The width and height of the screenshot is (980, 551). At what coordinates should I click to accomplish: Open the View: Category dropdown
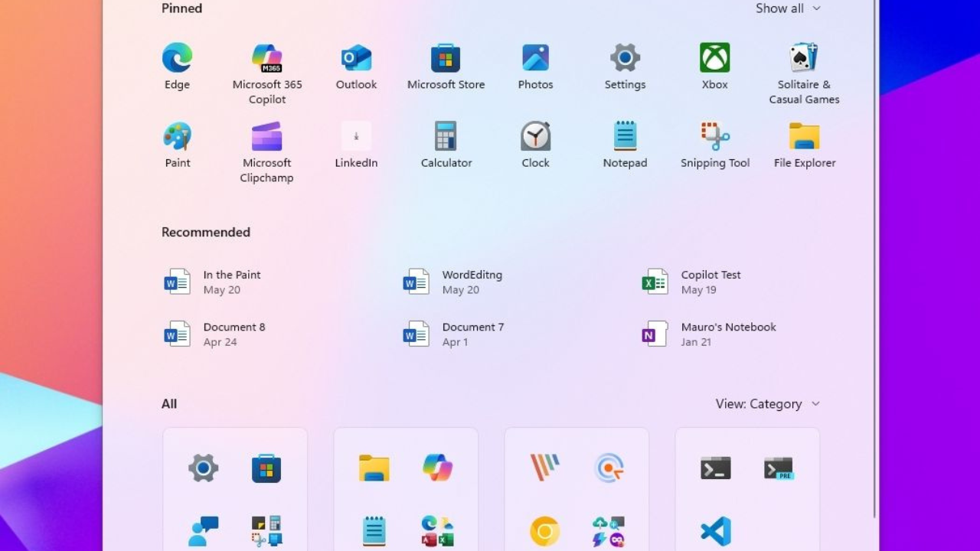coord(767,404)
